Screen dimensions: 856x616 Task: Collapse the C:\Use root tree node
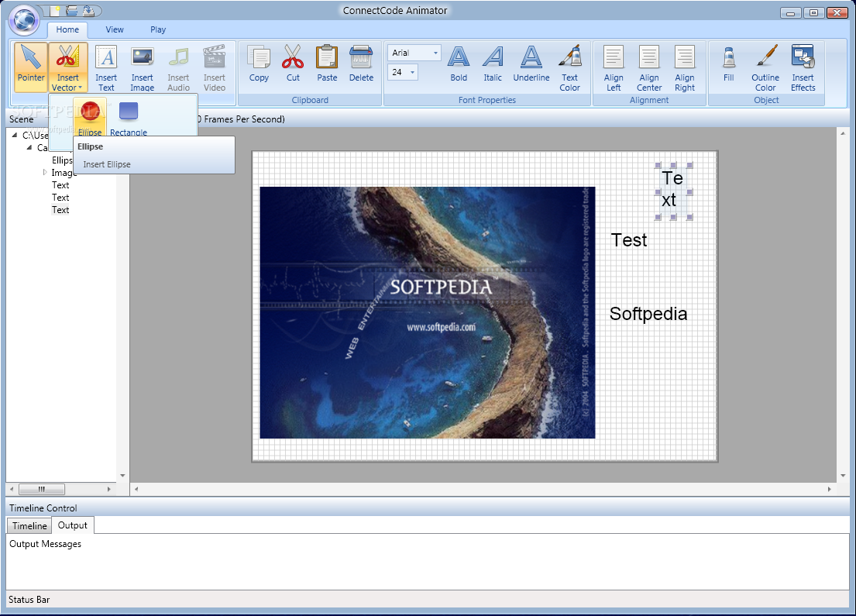pos(15,135)
